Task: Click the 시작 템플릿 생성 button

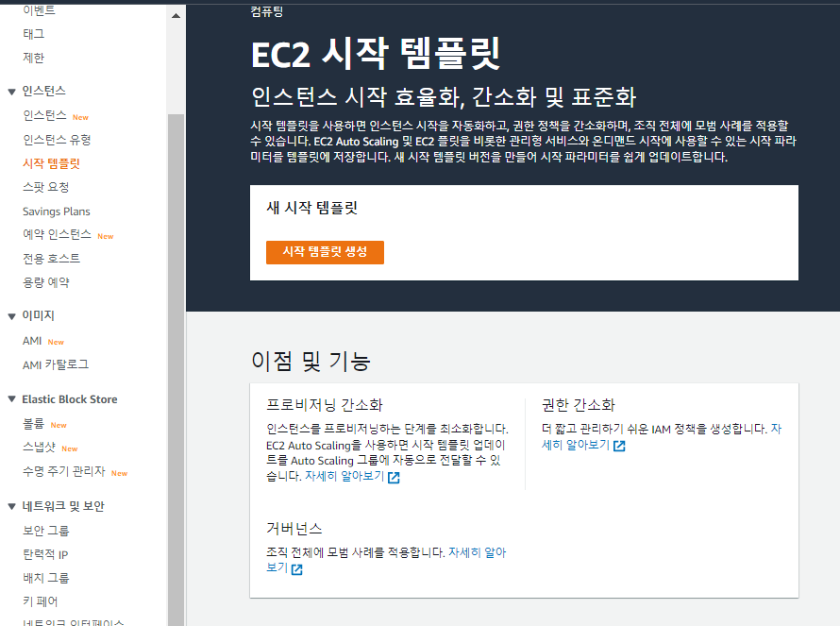Action: pyautogui.click(x=325, y=252)
